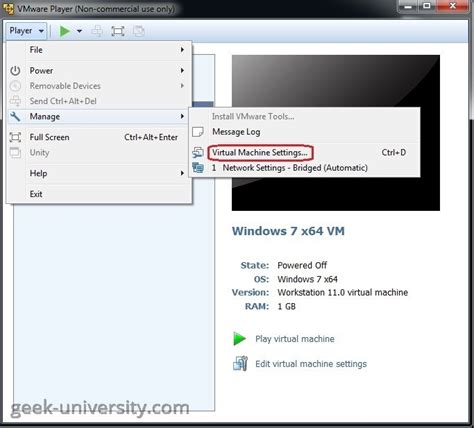474x428 pixels.
Task: Expand the Power submenu arrow
Action: [x=182, y=70]
